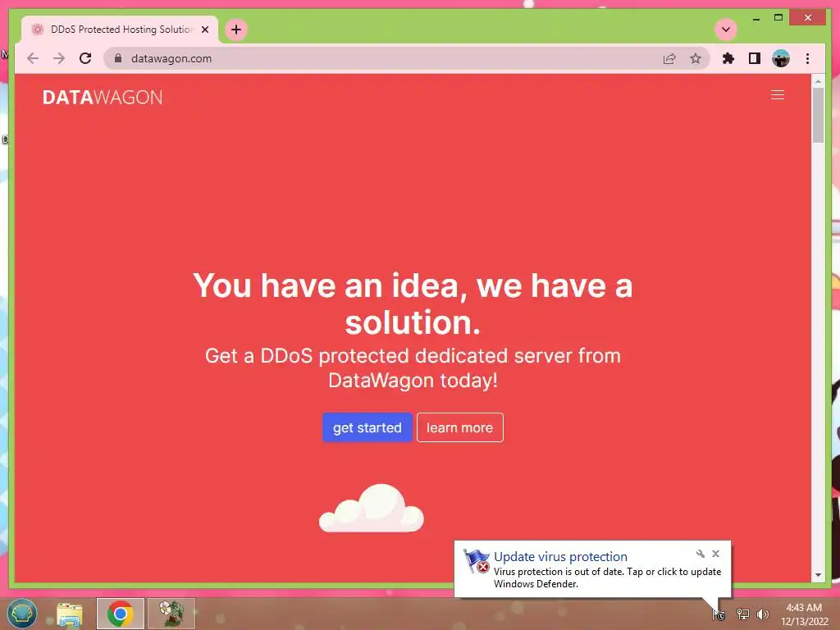Open the Chrome profile avatar
Image resolution: width=840 pixels, height=630 pixels.
click(x=781, y=58)
